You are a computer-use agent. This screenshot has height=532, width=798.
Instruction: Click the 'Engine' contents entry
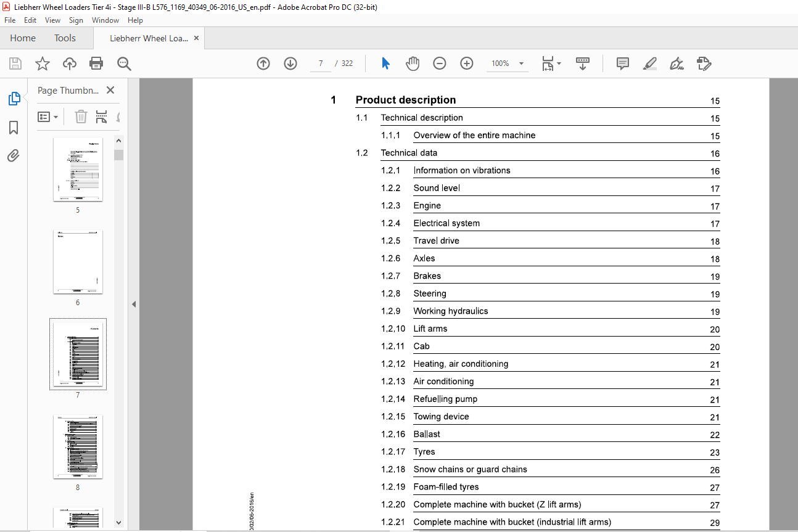tap(427, 205)
